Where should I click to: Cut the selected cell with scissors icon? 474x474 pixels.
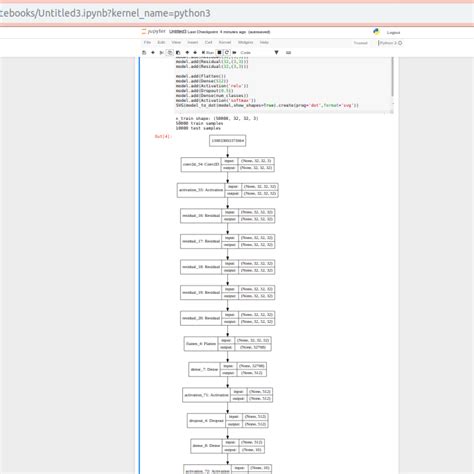point(162,53)
